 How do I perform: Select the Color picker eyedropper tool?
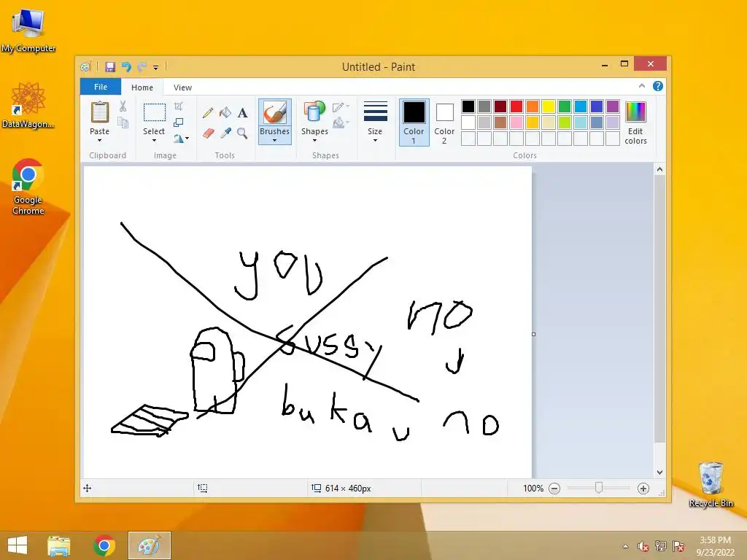(x=225, y=133)
